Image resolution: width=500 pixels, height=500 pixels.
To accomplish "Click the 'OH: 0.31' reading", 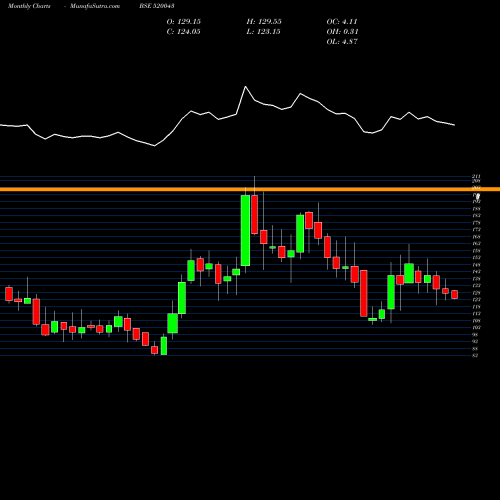I will coord(342,32).
